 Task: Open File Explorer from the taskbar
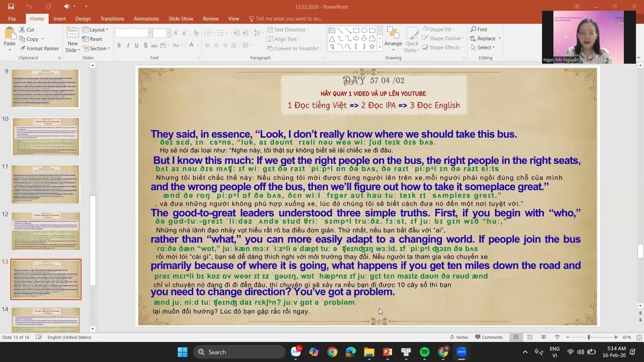(x=369, y=352)
